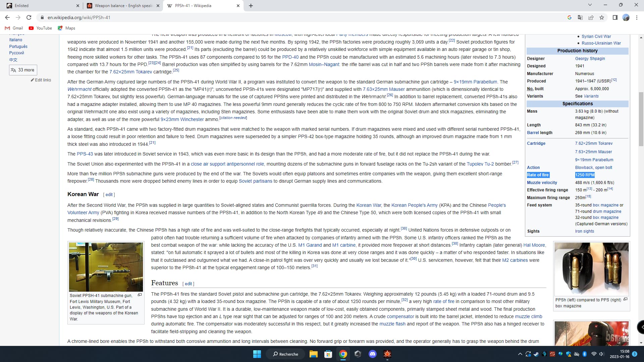Viewport: 644px width, 362px height.
Task: Enlarge the museum photo via enlarge icon
Action: point(140,295)
